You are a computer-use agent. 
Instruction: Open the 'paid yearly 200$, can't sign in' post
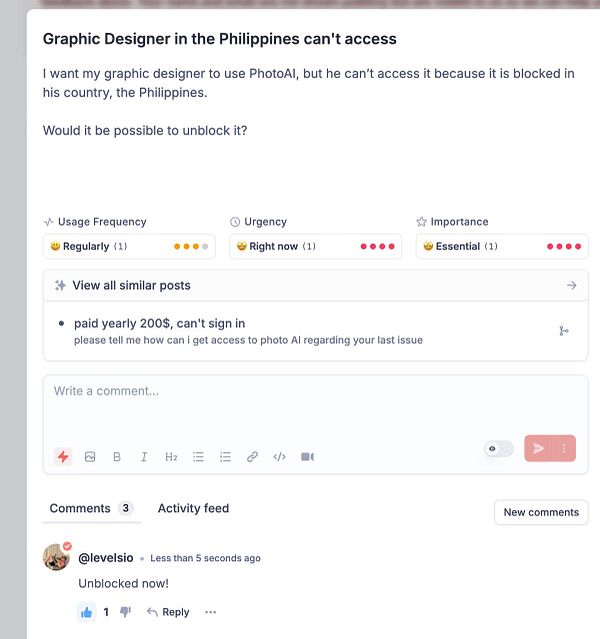(x=159, y=324)
